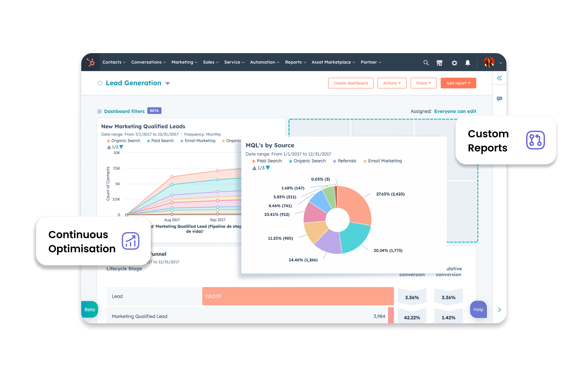Favorite the dashboard with the star icon

100,83
